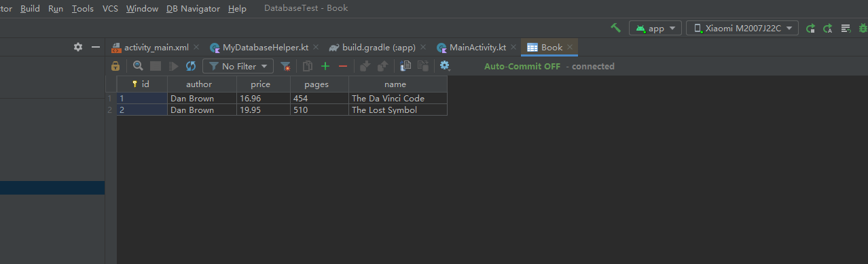Sort by the name column header

click(398, 84)
